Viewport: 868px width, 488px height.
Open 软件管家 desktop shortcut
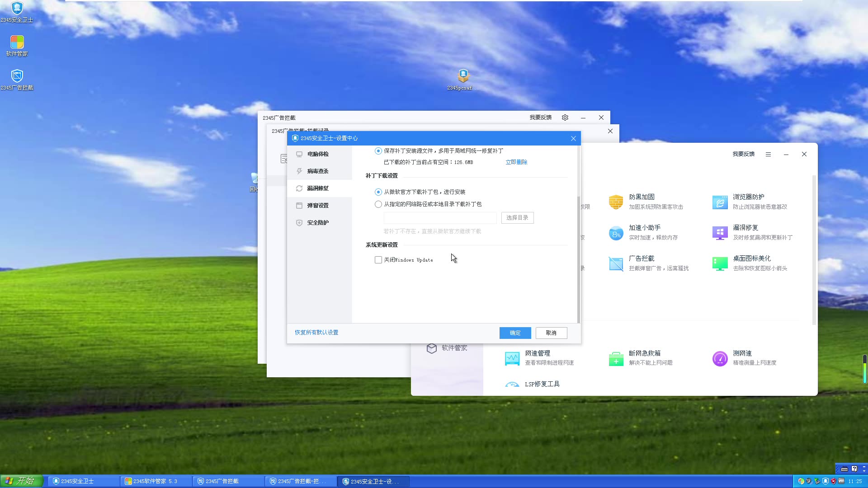point(17,46)
